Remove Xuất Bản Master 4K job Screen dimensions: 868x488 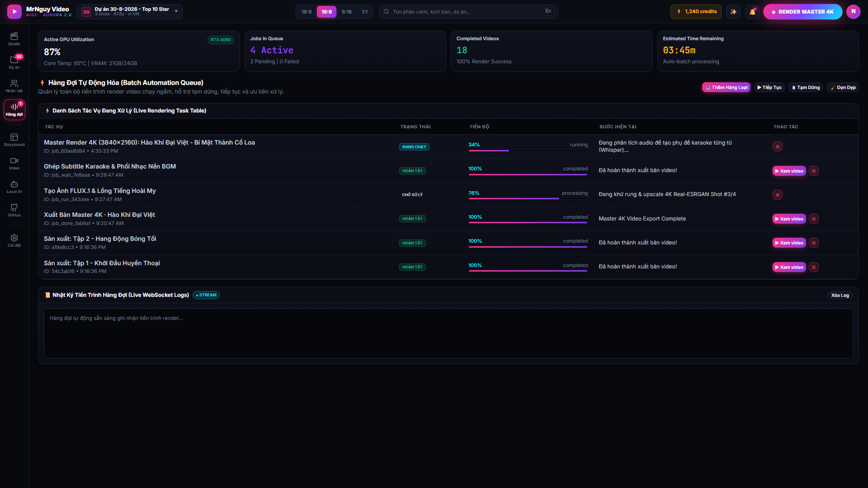(x=814, y=219)
